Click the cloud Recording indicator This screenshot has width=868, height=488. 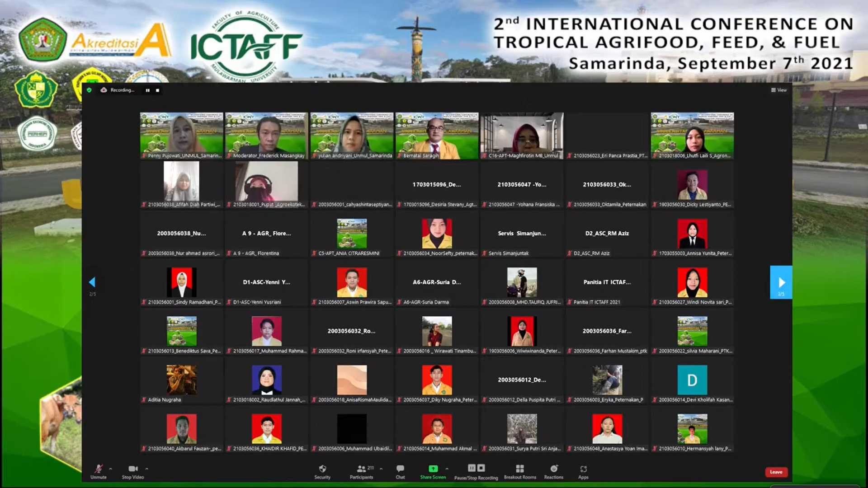(x=117, y=90)
